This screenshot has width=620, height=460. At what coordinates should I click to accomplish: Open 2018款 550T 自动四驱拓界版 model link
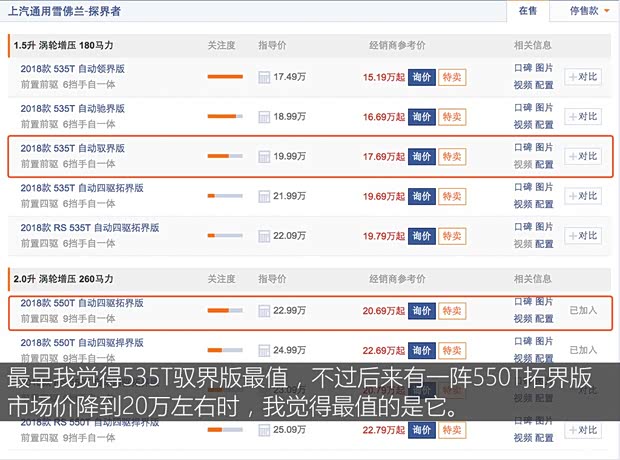(x=82, y=303)
